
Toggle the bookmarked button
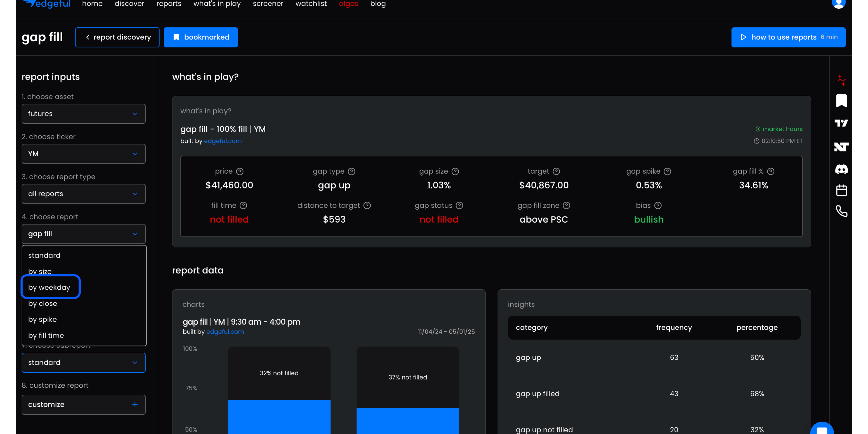(x=200, y=37)
